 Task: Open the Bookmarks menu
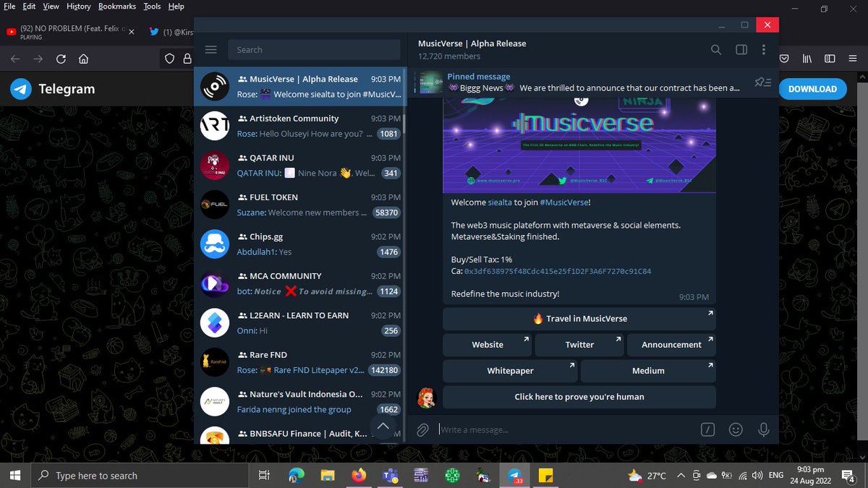coord(116,6)
